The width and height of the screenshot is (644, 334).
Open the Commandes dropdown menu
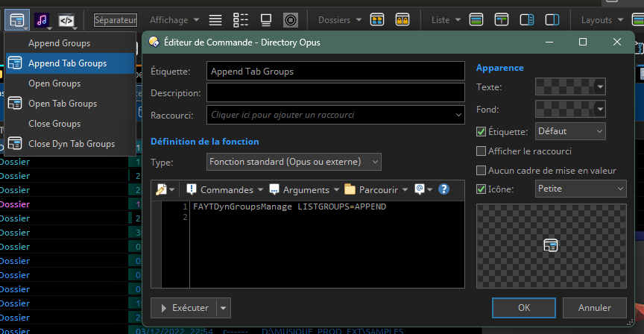[260, 190]
